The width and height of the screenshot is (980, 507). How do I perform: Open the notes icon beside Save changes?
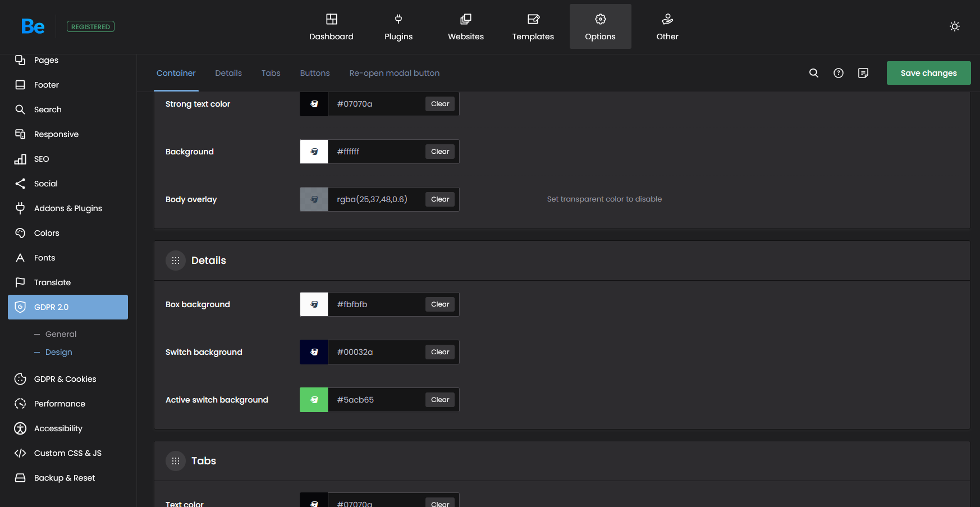pyautogui.click(x=863, y=73)
